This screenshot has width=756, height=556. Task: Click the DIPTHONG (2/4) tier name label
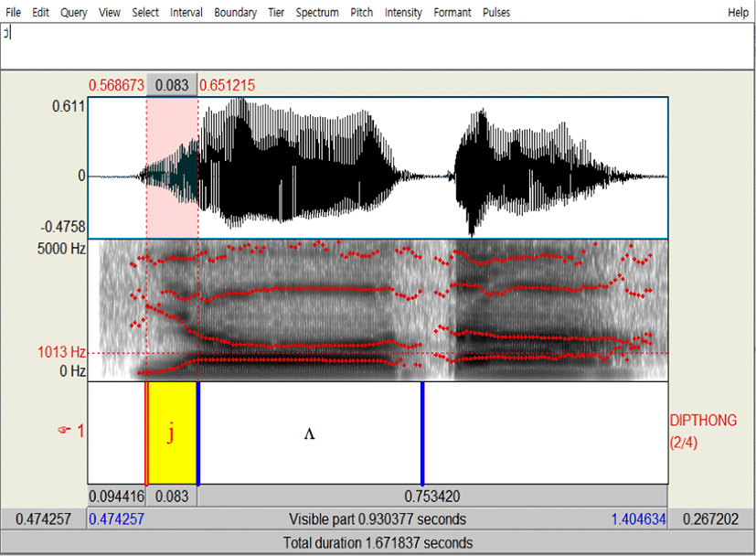[703, 431]
